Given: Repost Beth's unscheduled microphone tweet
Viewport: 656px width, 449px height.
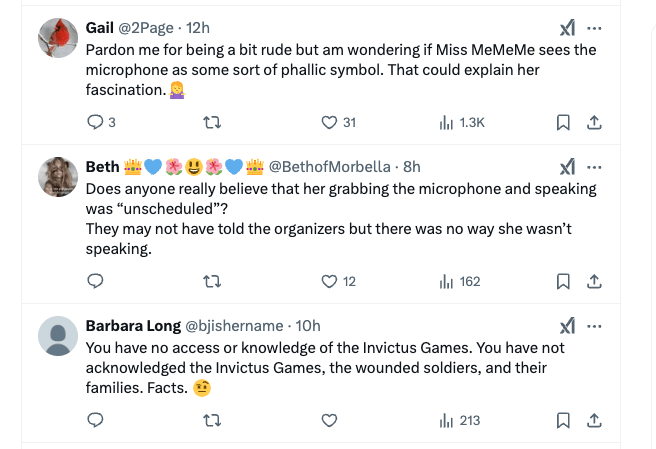Looking at the screenshot, I should (x=211, y=282).
